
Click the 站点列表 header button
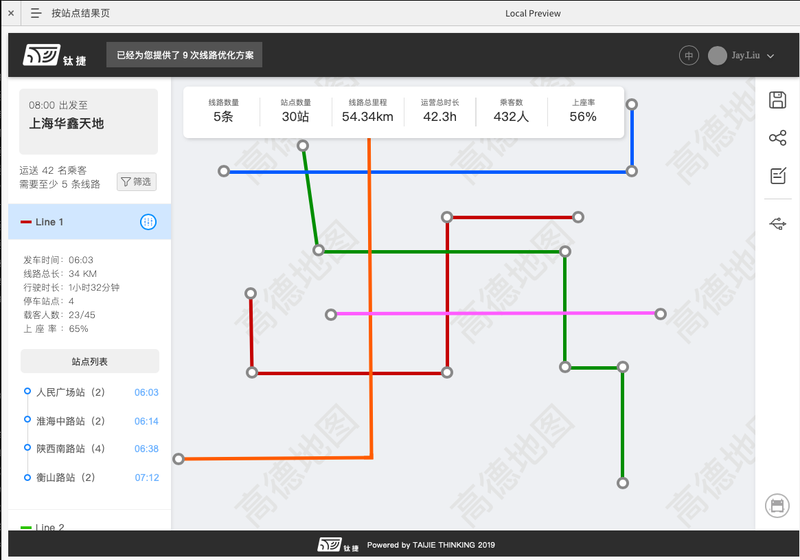90,361
